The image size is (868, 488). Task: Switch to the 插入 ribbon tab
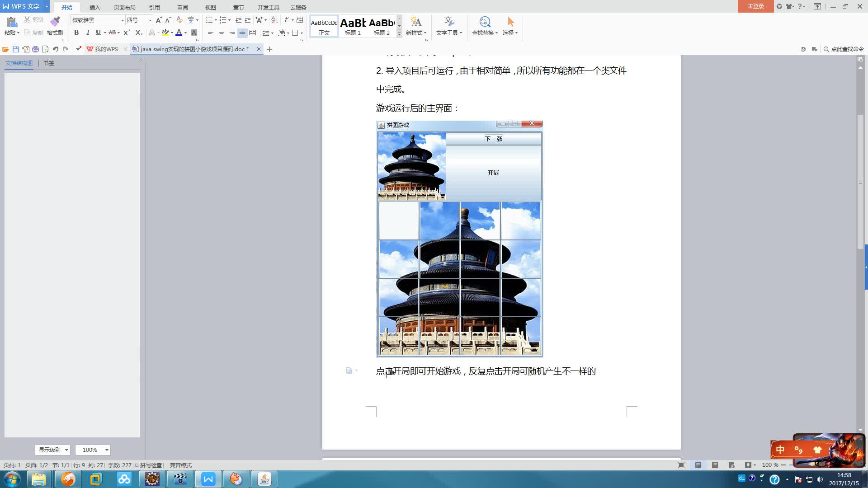click(94, 7)
